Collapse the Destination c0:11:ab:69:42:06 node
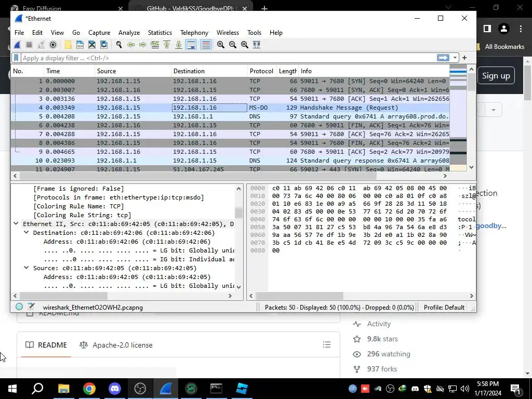 pos(26,232)
